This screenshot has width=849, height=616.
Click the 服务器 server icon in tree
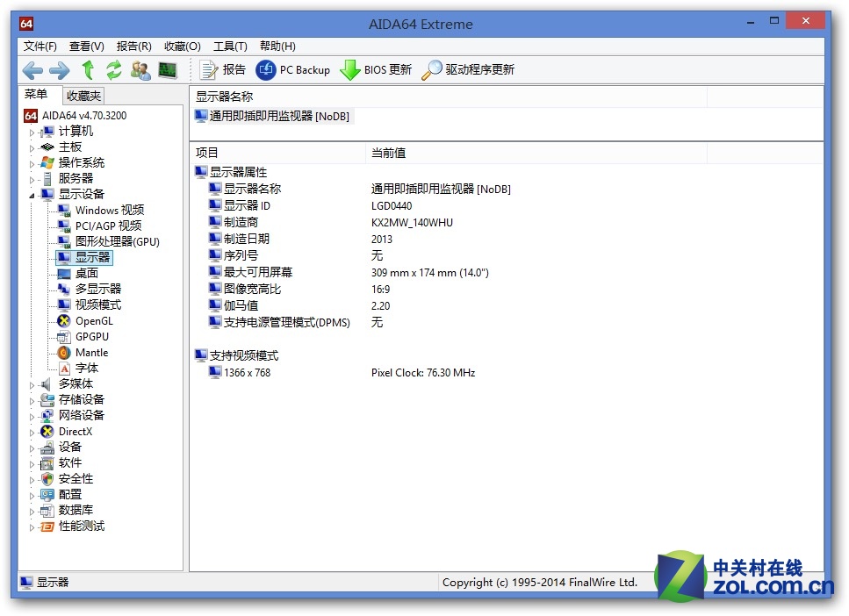47,179
